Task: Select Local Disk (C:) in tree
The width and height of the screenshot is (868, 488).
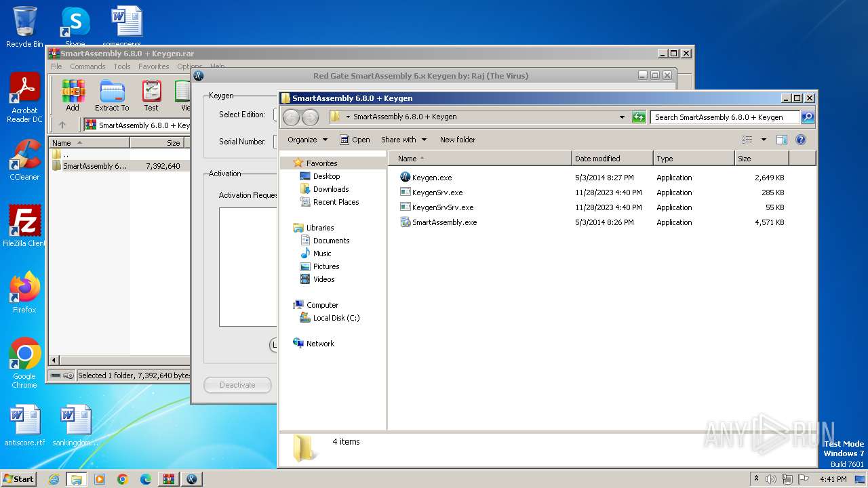Action: coord(336,318)
